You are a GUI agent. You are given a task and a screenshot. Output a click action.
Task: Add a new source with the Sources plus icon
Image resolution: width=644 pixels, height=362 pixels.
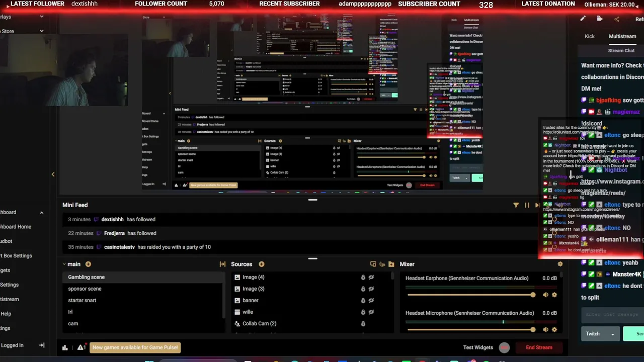(x=262, y=264)
